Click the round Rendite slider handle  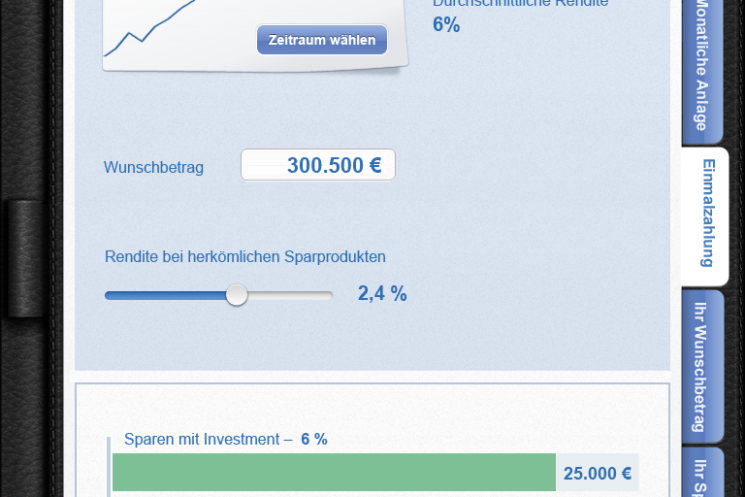(x=236, y=295)
